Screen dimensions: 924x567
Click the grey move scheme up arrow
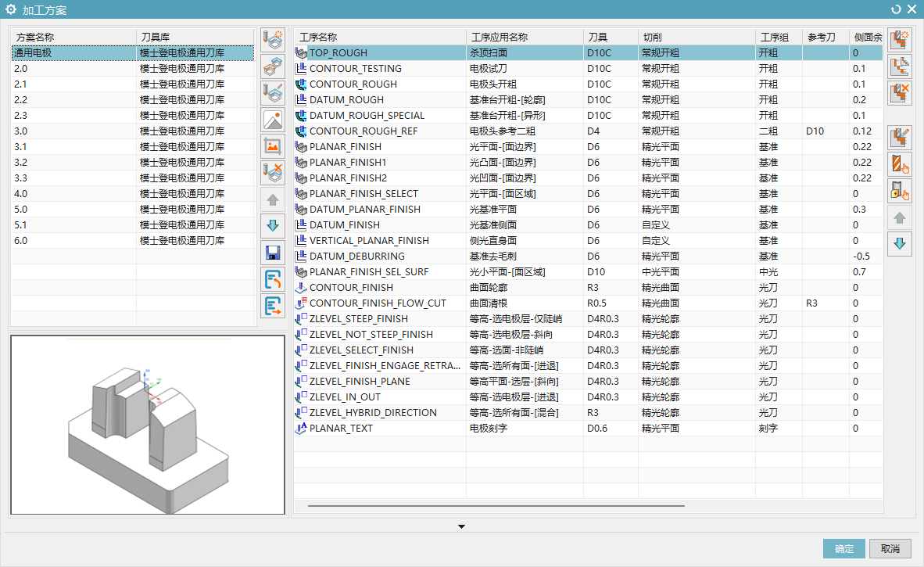(x=273, y=200)
